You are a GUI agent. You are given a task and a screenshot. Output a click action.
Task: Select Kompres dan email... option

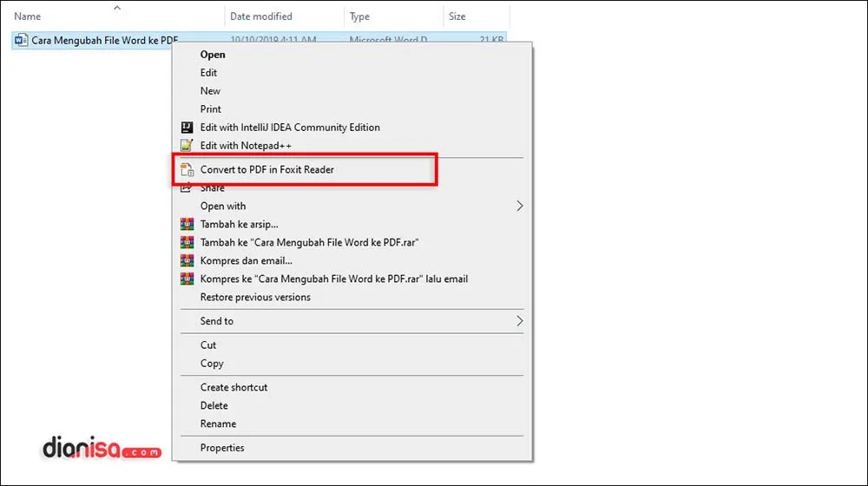(x=246, y=260)
